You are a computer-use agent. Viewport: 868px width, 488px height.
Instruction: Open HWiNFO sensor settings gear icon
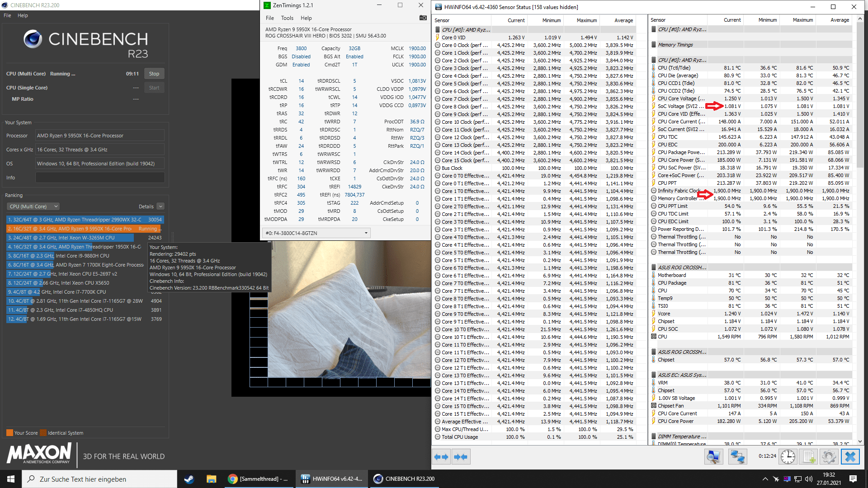[829, 457]
